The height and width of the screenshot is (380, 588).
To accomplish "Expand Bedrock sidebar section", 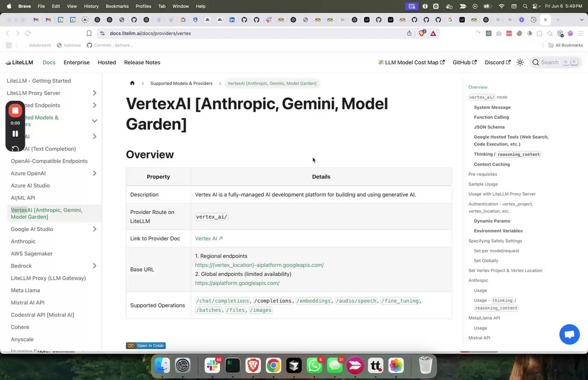I will pos(94,266).
